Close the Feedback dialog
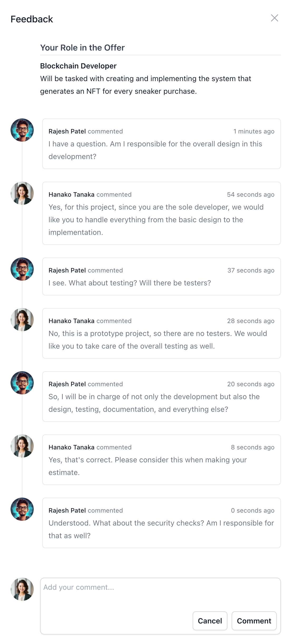 [275, 18]
